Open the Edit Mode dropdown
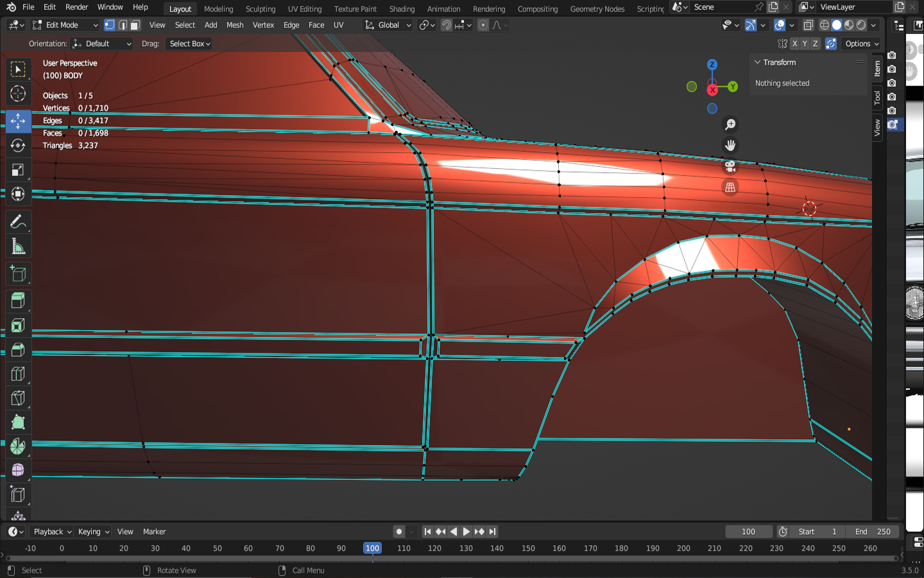924x578 pixels. coord(65,25)
